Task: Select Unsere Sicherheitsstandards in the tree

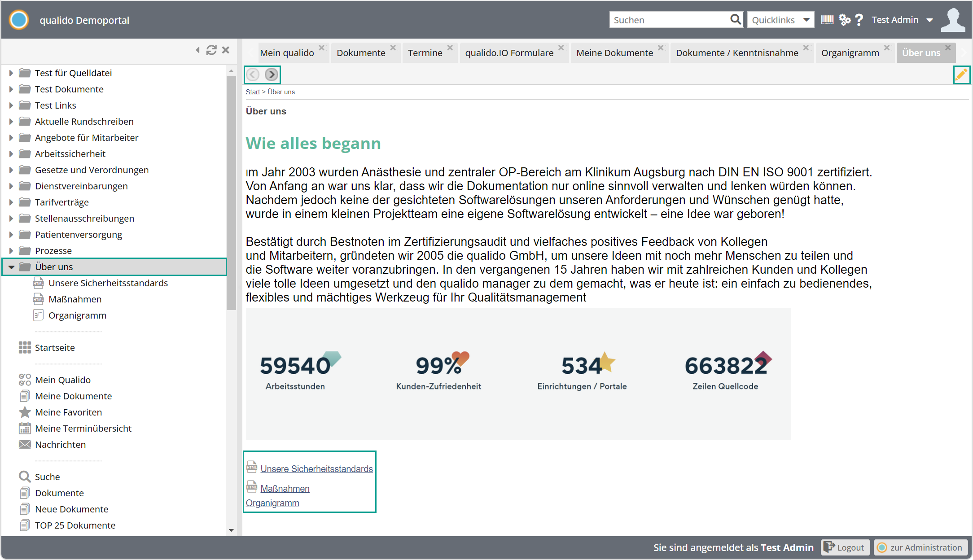Action: pyautogui.click(x=108, y=283)
